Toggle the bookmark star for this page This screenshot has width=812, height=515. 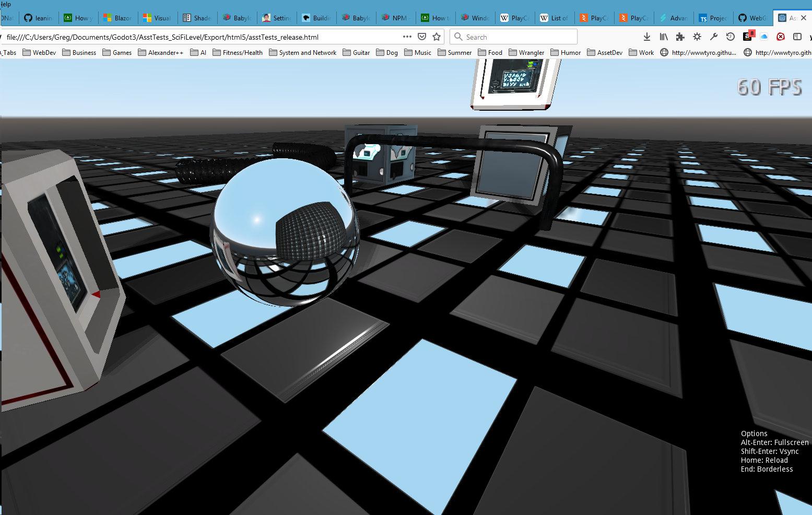tap(436, 37)
